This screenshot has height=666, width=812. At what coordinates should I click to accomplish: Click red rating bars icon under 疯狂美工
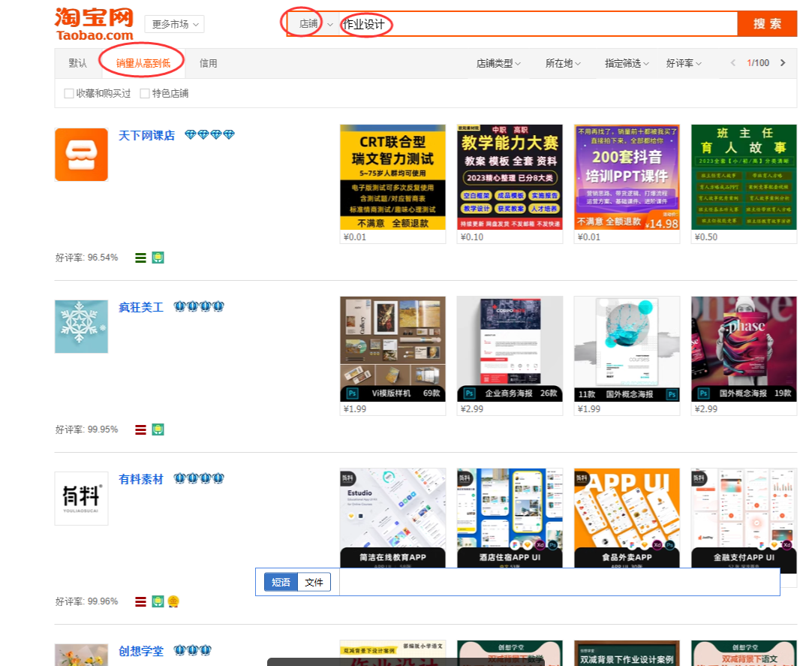coord(140,429)
